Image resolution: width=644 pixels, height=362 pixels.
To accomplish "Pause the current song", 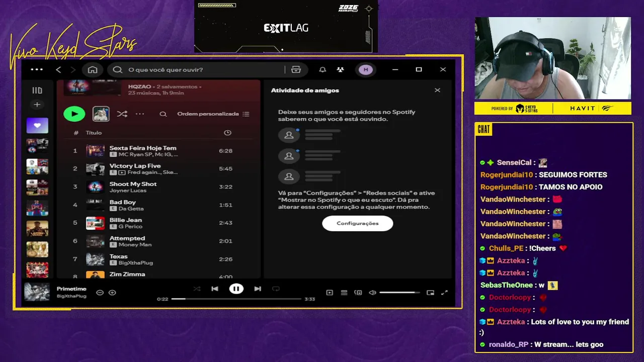I will 236,289.
